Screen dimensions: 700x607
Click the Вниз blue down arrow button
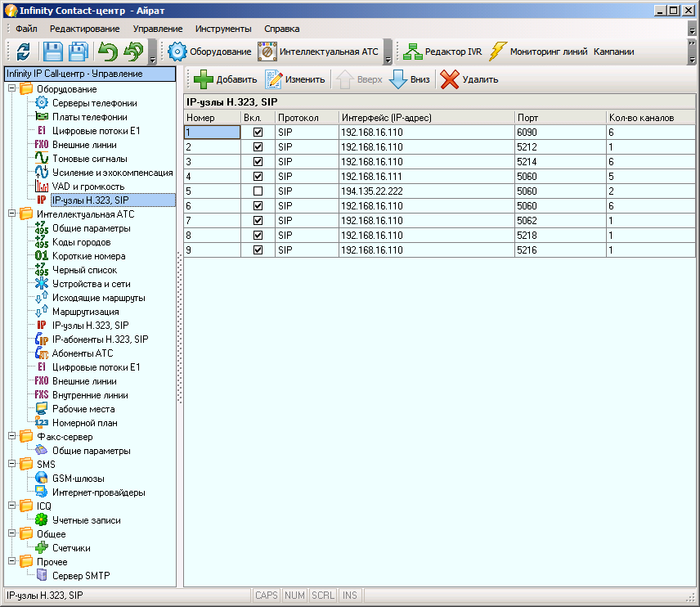[410, 79]
